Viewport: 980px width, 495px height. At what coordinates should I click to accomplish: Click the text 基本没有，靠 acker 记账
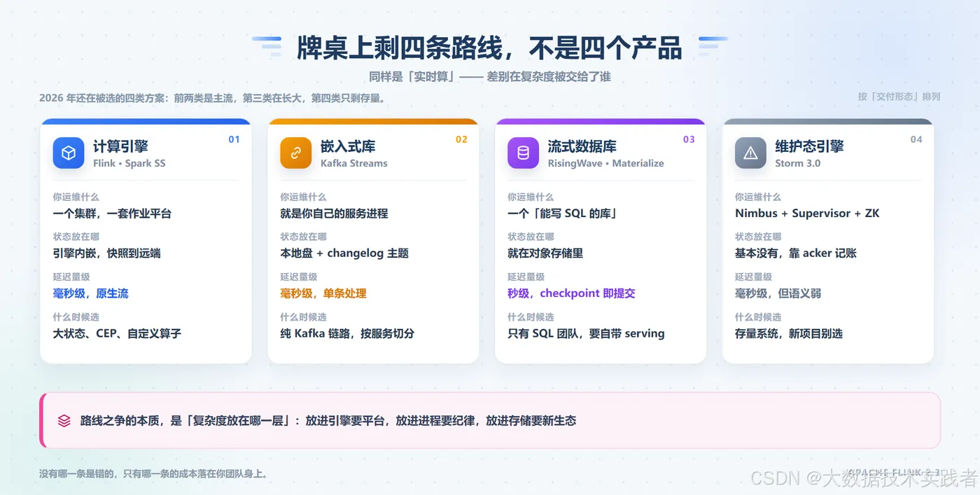point(796,253)
